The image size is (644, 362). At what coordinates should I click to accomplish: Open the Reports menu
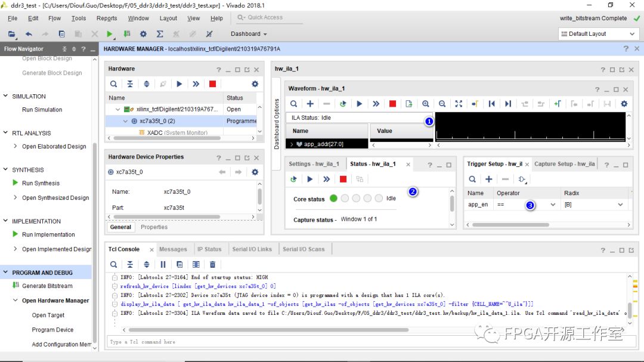[x=107, y=18]
